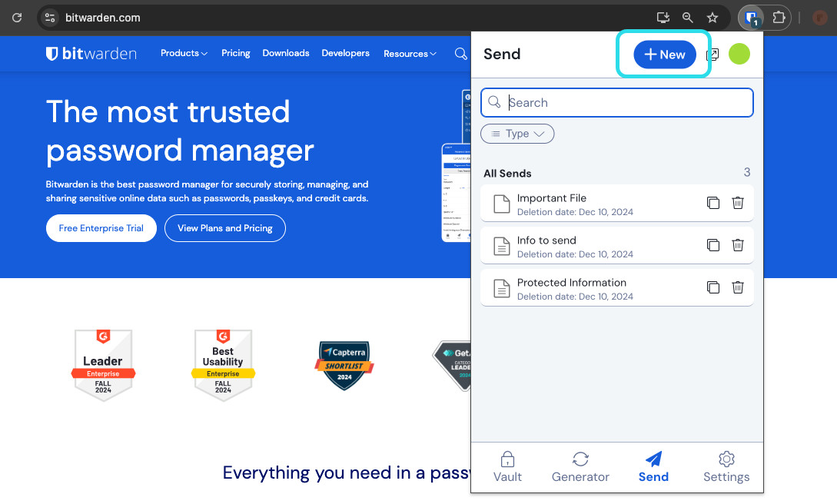Go to the Downloads page

tap(285, 53)
